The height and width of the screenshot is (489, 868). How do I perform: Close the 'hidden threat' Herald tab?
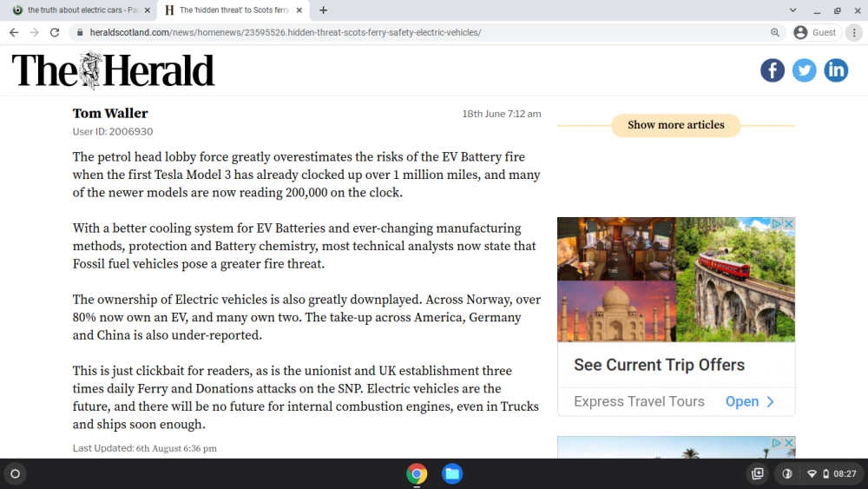[299, 10]
